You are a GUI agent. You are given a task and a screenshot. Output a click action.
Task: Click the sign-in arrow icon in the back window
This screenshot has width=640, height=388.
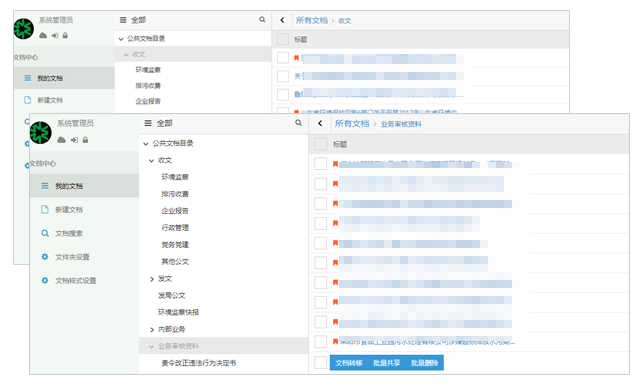tap(55, 35)
